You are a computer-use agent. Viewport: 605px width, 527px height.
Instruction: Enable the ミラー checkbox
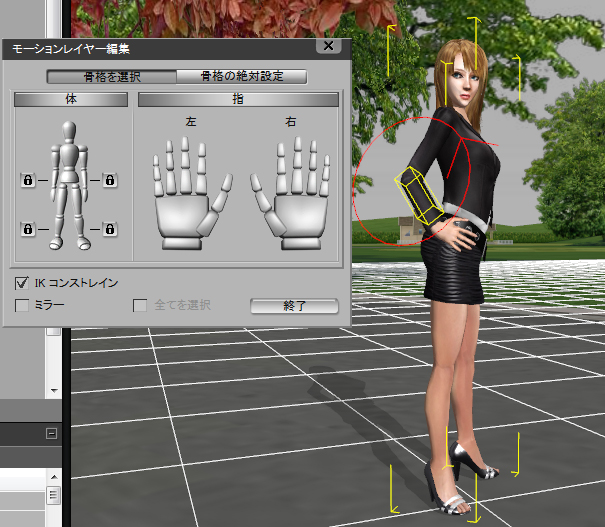click(x=22, y=305)
